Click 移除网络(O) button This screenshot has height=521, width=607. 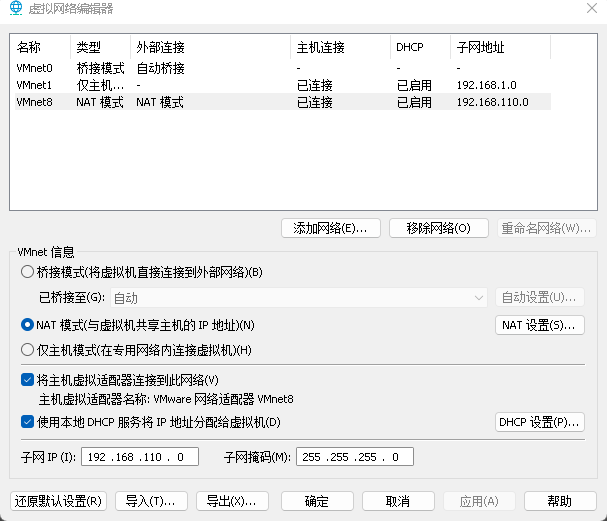[x=439, y=228]
